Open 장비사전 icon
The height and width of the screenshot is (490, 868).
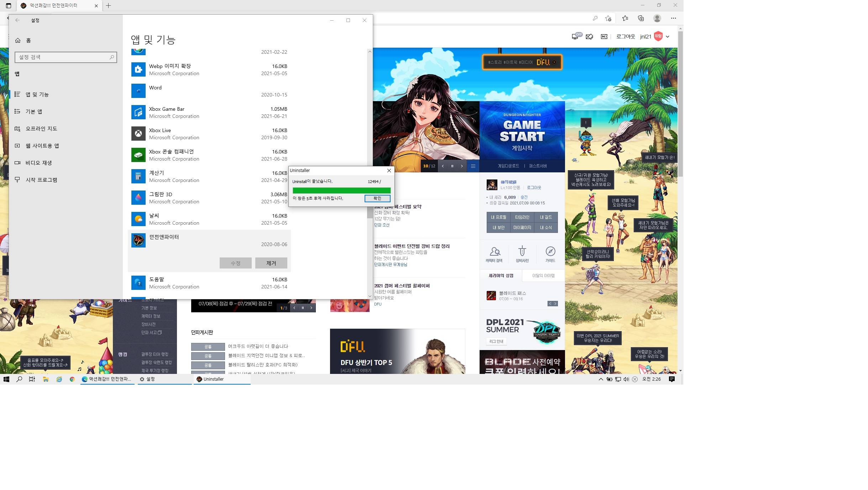point(522,254)
